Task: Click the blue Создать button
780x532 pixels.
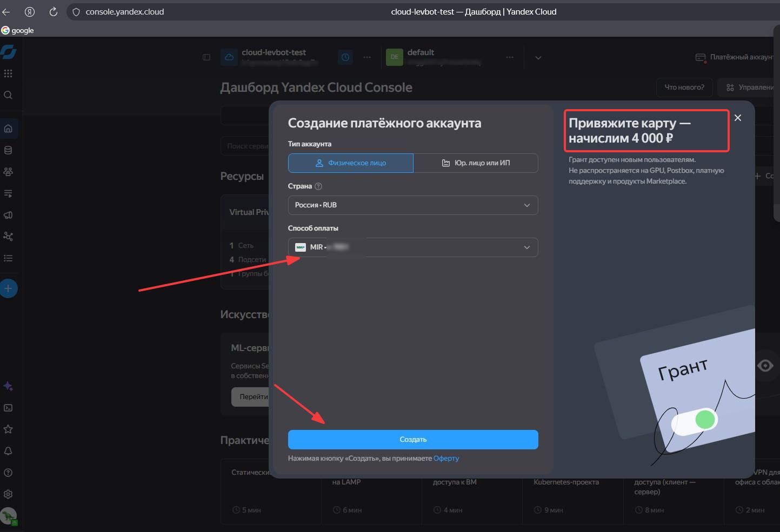Action: click(x=413, y=440)
